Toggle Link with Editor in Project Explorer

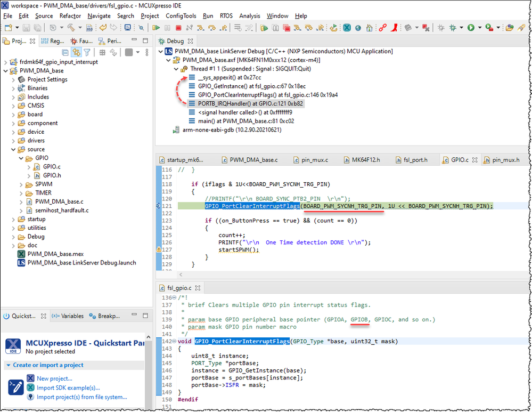(x=76, y=52)
